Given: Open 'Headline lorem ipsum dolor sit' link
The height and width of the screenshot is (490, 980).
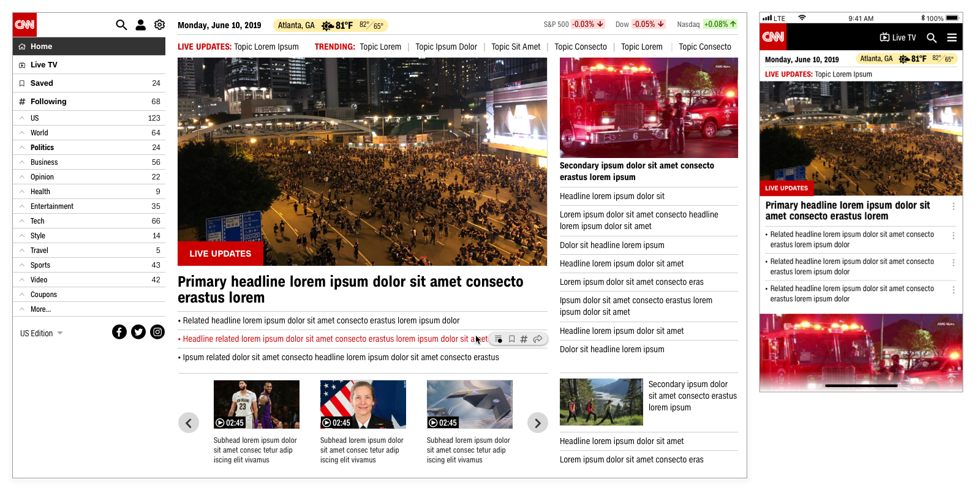Looking at the screenshot, I should tap(612, 196).
